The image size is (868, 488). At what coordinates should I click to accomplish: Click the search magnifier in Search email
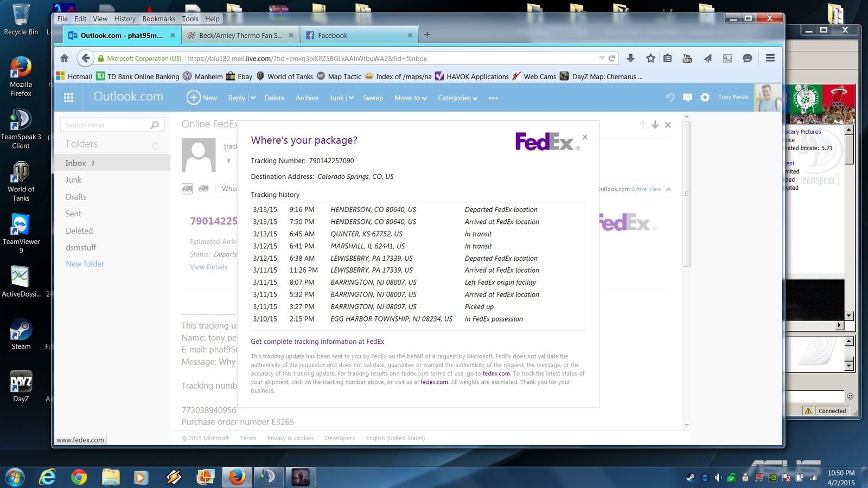tap(155, 125)
